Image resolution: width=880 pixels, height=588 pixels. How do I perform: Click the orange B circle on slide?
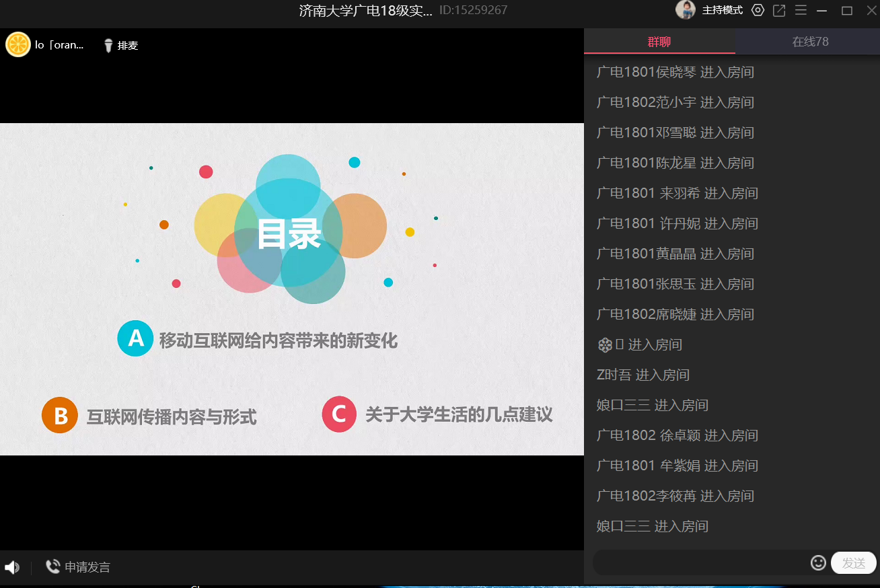60,415
